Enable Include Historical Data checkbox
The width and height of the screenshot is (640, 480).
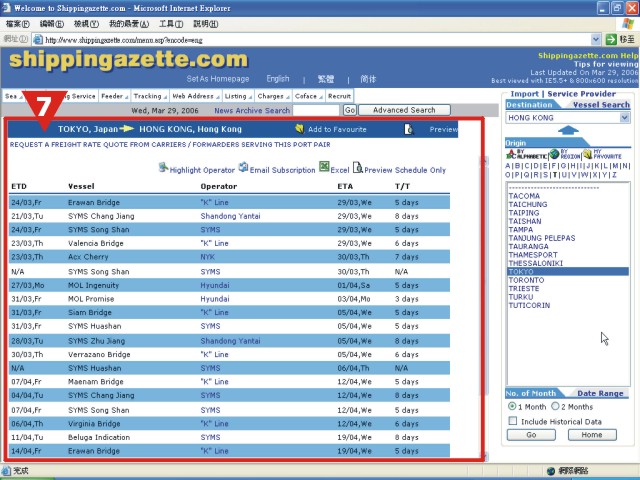(513, 421)
